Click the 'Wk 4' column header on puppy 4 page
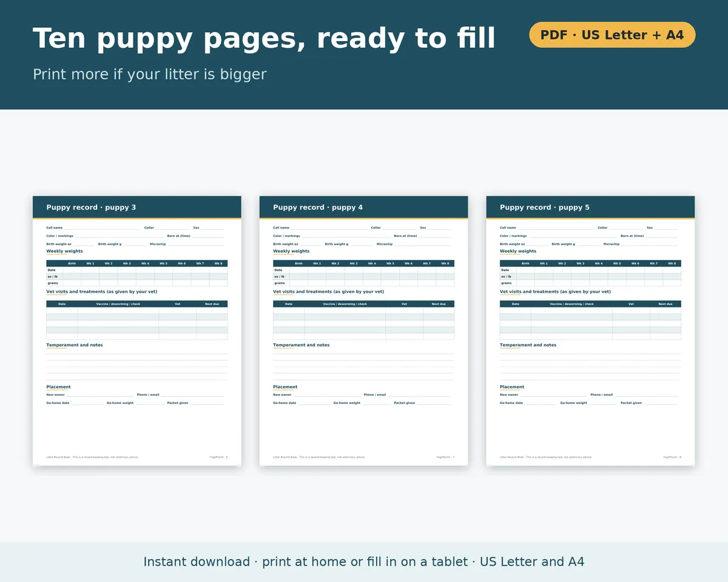The image size is (728, 582). [x=372, y=264]
